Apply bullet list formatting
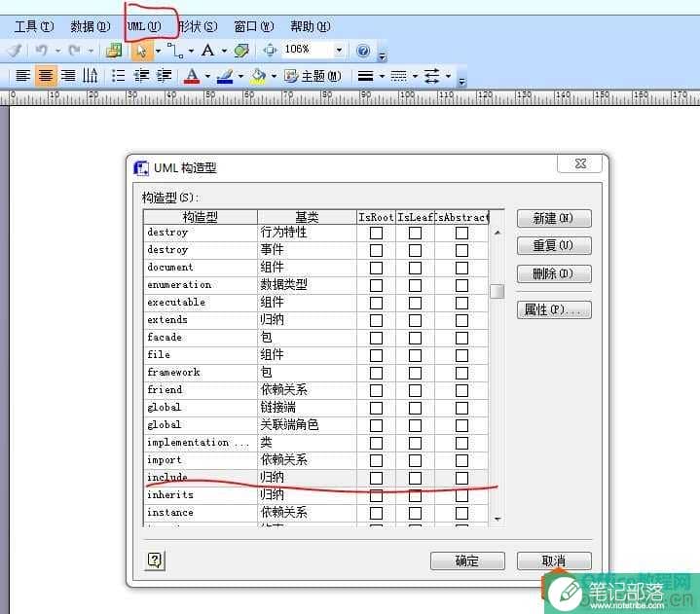Image resolution: width=700 pixels, height=614 pixels. point(118,76)
